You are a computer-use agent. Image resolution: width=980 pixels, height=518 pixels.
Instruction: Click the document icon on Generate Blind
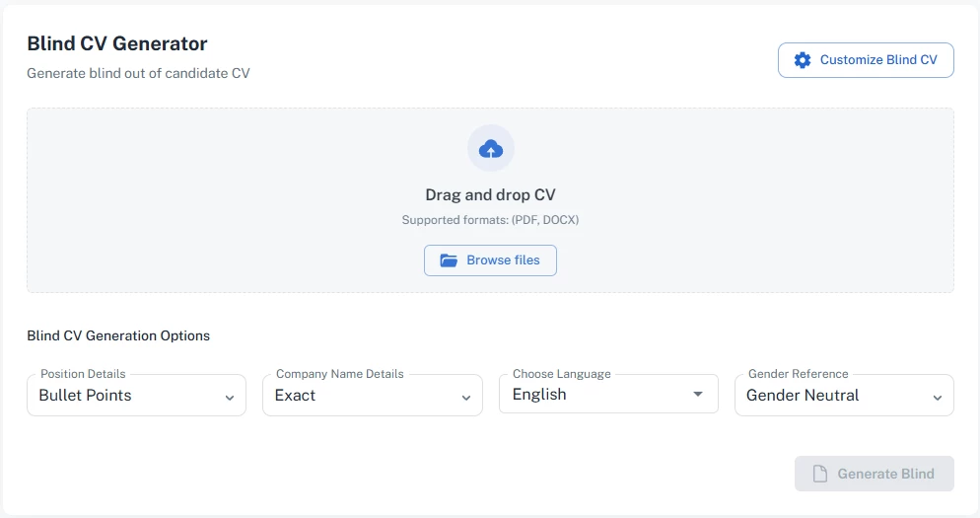(819, 474)
